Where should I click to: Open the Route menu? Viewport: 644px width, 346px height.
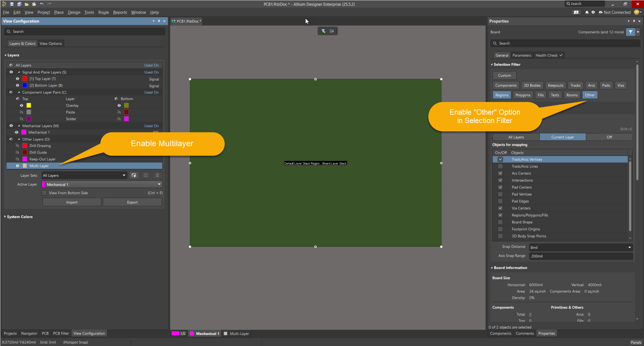(x=104, y=12)
